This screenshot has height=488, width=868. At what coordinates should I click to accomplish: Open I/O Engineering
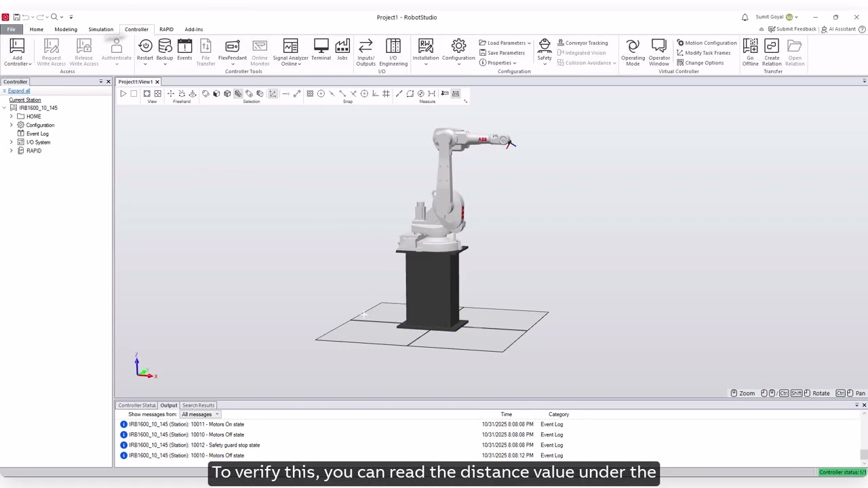(393, 52)
